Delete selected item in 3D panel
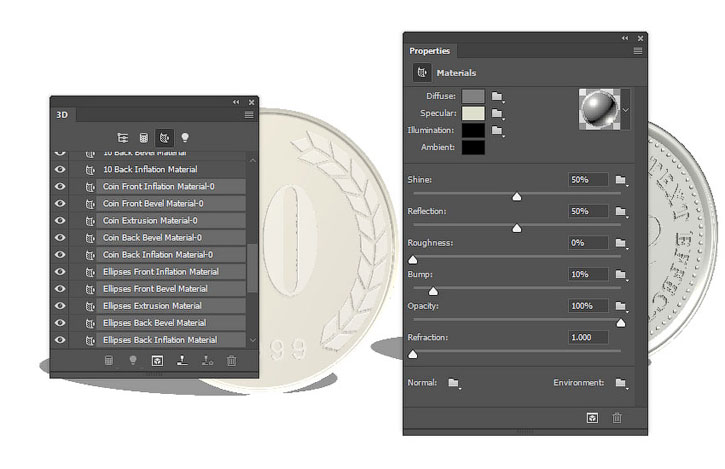 point(232,360)
